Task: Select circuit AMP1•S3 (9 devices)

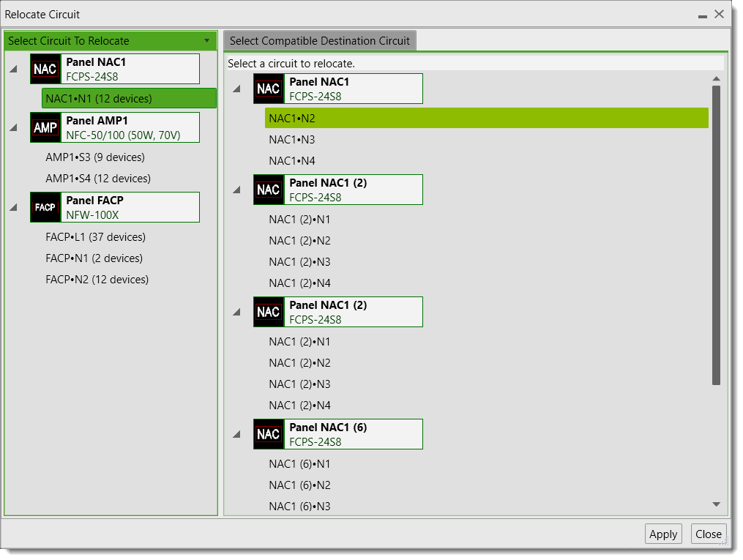Action: (95, 157)
